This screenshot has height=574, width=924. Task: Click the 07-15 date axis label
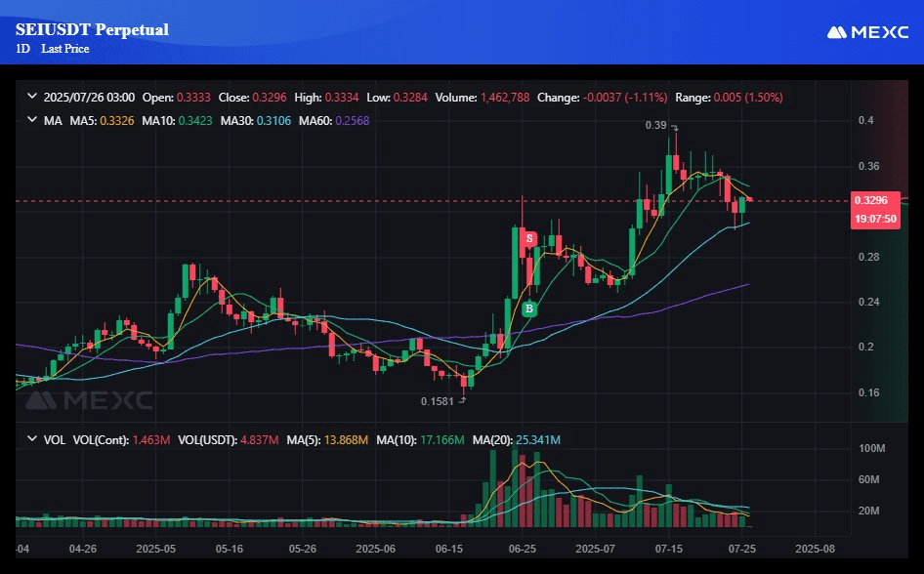[669, 549]
